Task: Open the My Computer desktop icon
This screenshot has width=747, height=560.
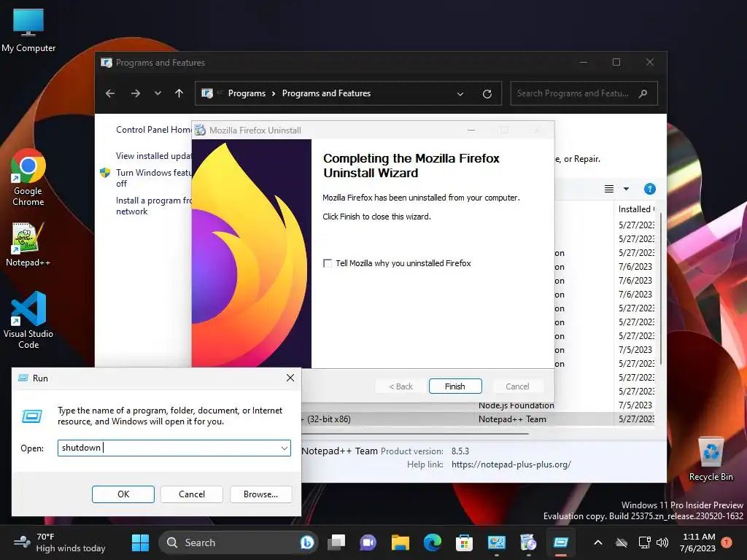Action: pyautogui.click(x=28, y=29)
